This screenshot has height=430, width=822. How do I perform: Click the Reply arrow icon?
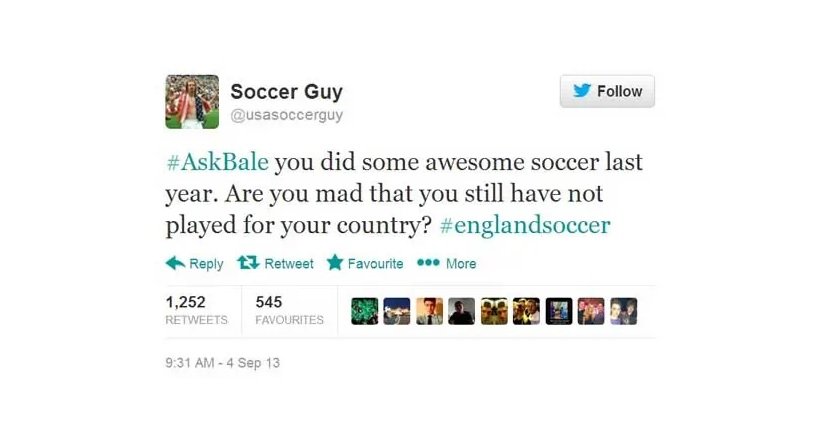point(175,263)
